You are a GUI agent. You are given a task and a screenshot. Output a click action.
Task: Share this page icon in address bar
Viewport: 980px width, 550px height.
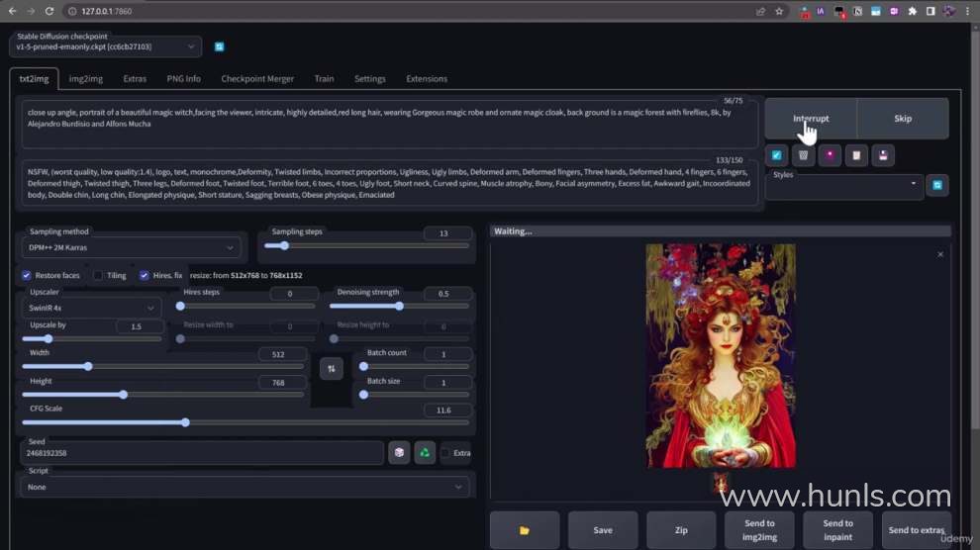pyautogui.click(x=760, y=11)
